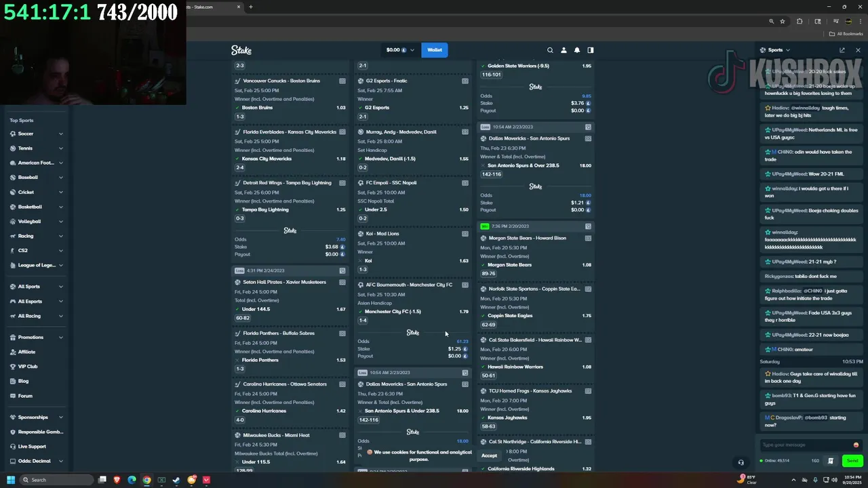Open Affiliate in the sidebar
Image resolution: width=868 pixels, height=488 pixels.
tap(27, 352)
